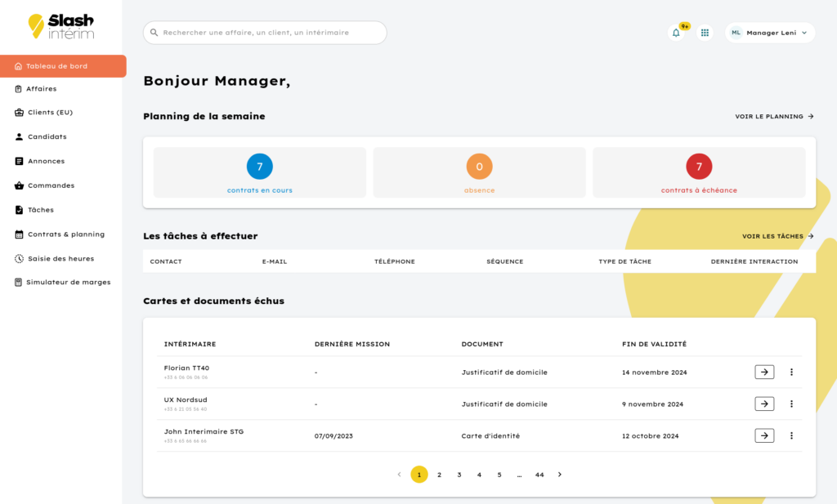The height and width of the screenshot is (504, 837).
Task: Open three-dot menu for UX Nordsud
Action: tap(791, 404)
